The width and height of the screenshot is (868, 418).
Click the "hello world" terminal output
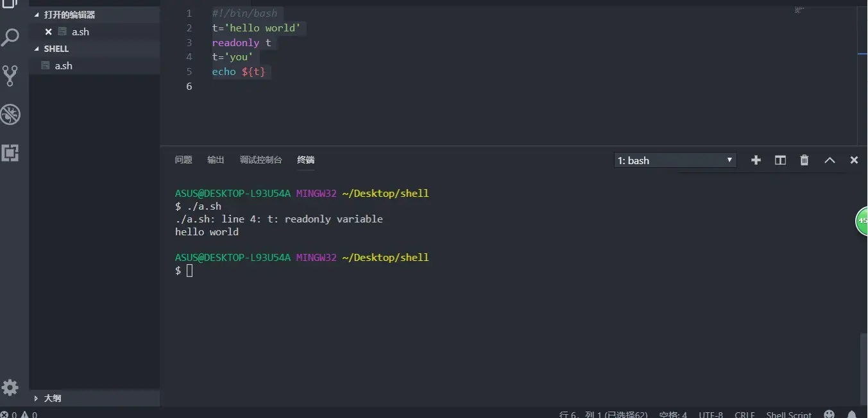click(x=207, y=231)
